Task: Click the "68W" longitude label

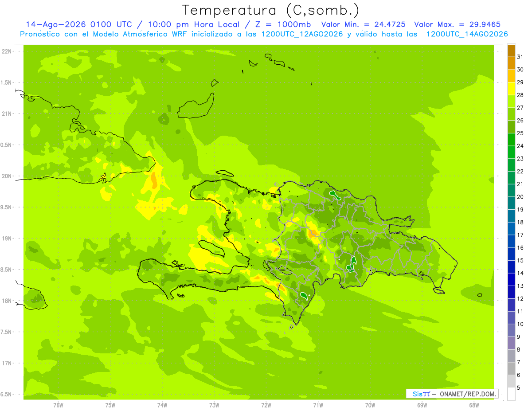Action: 474,405
